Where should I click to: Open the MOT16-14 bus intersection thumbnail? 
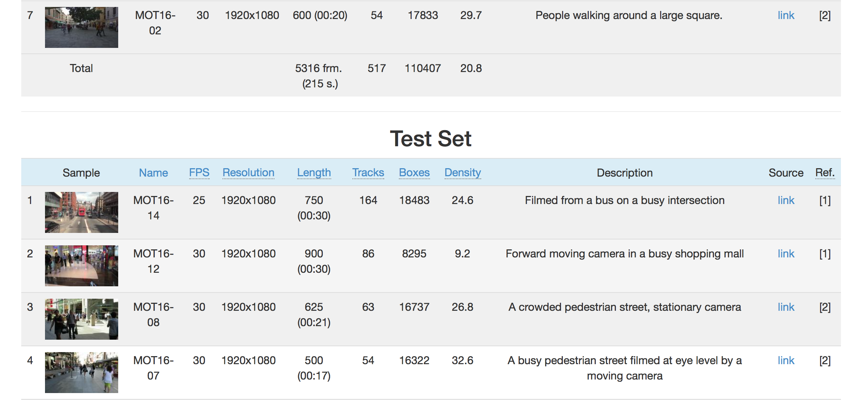[81, 212]
